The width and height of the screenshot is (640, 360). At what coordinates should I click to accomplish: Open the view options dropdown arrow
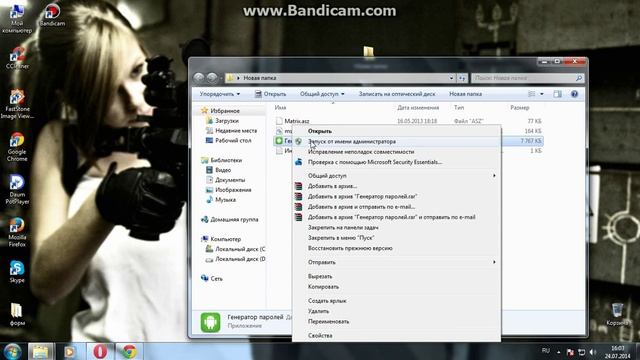tap(542, 94)
